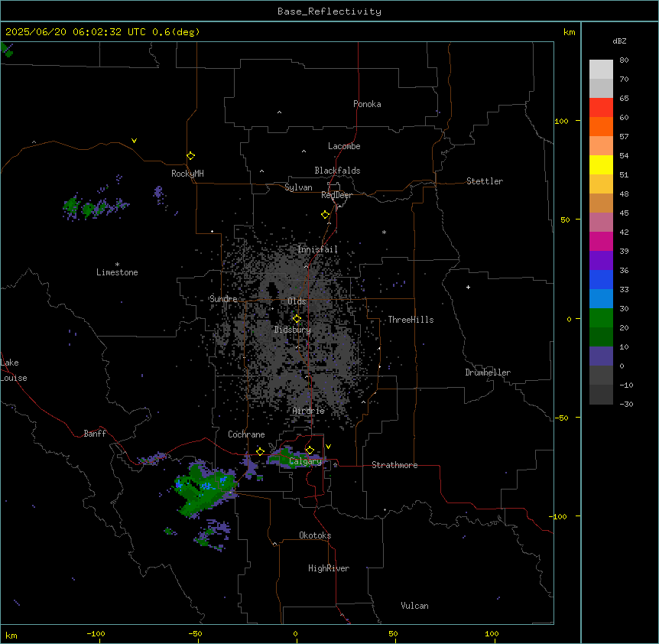Pick the light blue swatch near 33 dBZ
The image size is (659, 644).
tap(601, 298)
